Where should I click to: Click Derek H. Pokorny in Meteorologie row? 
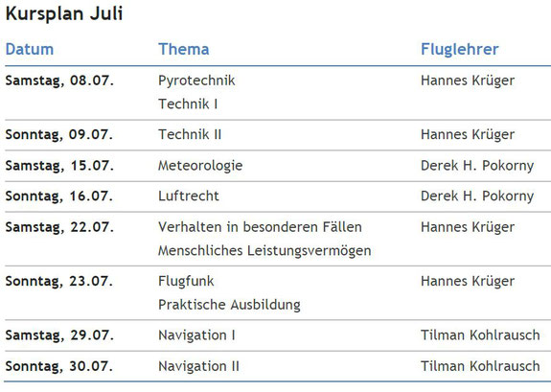(477, 166)
